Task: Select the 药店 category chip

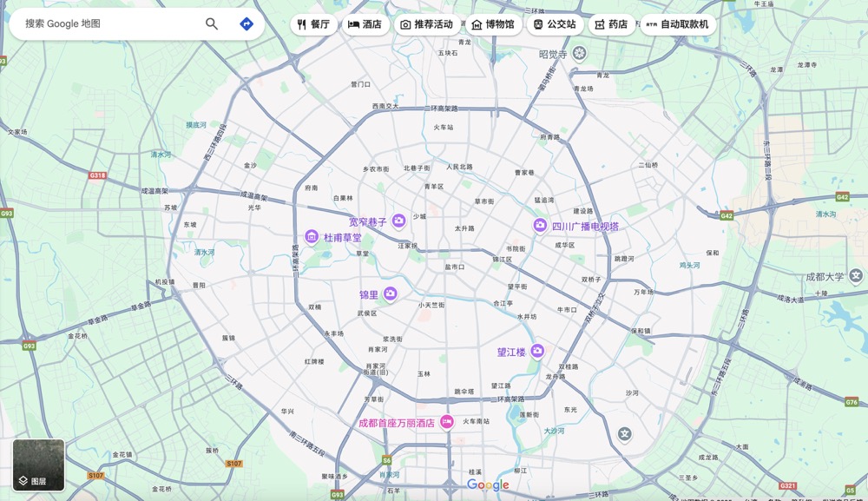Action: pos(611,24)
